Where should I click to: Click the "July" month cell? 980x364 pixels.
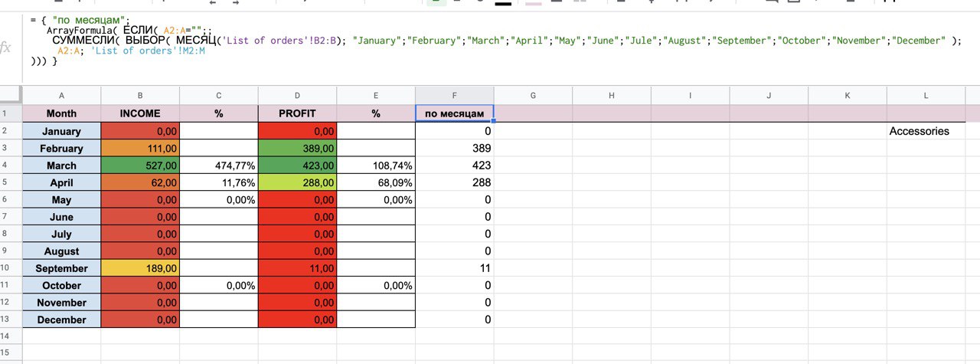(61, 234)
